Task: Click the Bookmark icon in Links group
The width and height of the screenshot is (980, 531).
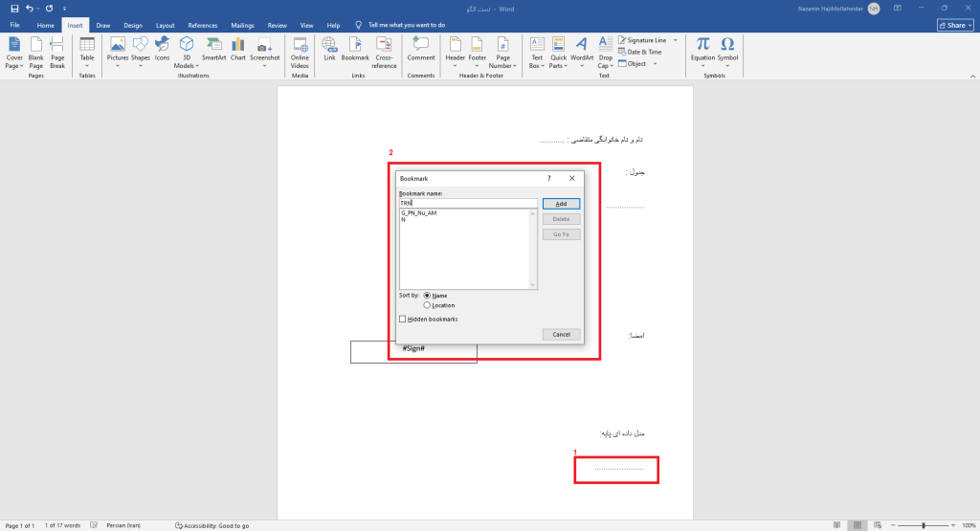Action: 355,48
